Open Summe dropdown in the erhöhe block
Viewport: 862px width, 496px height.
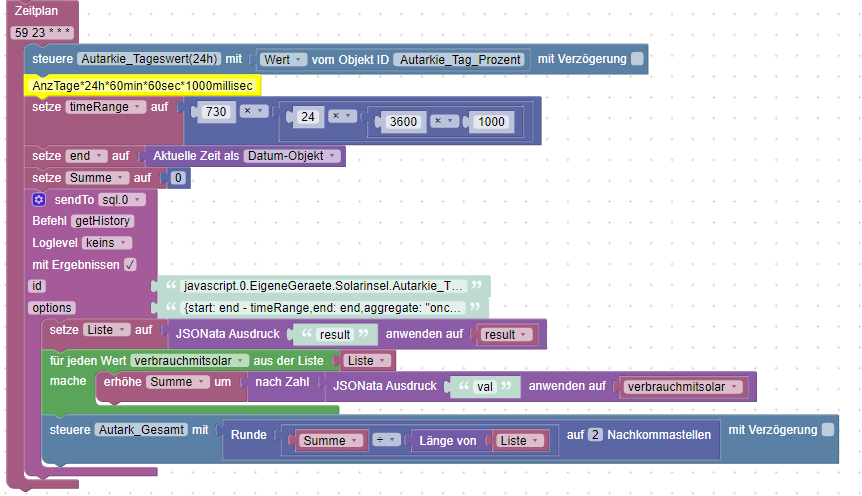[x=178, y=382]
